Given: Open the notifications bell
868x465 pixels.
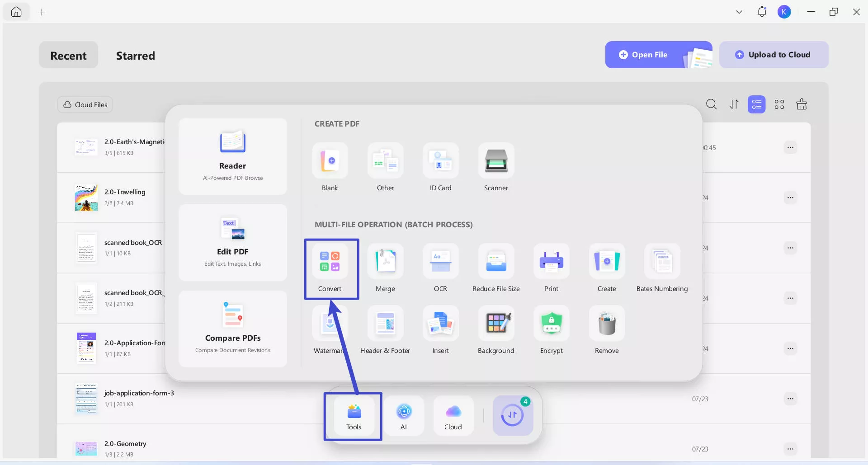Looking at the screenshot, I should [762, 12].
